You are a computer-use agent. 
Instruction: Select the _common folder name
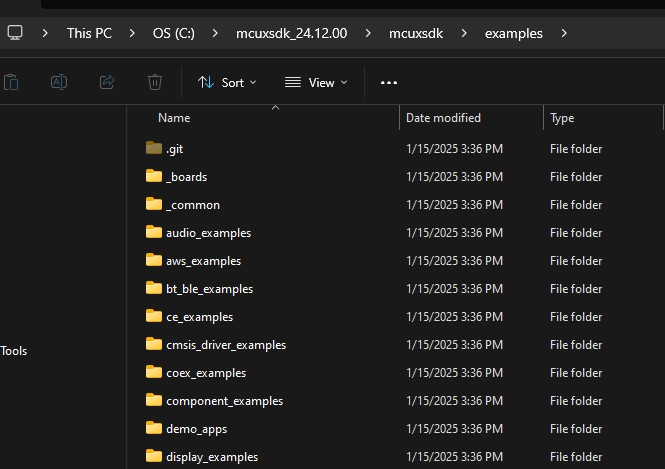(x=193, y=205)
